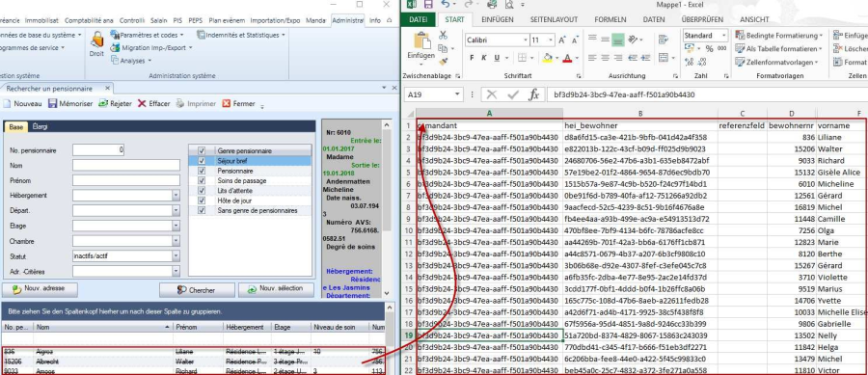
Task: Click the Imprimer printer icon
Action: (x=180, y=103)
